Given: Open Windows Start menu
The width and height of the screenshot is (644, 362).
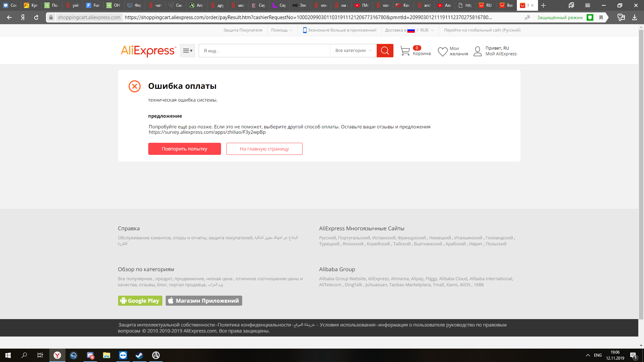Looking at the screenshot, I should [x=8, y=355].
